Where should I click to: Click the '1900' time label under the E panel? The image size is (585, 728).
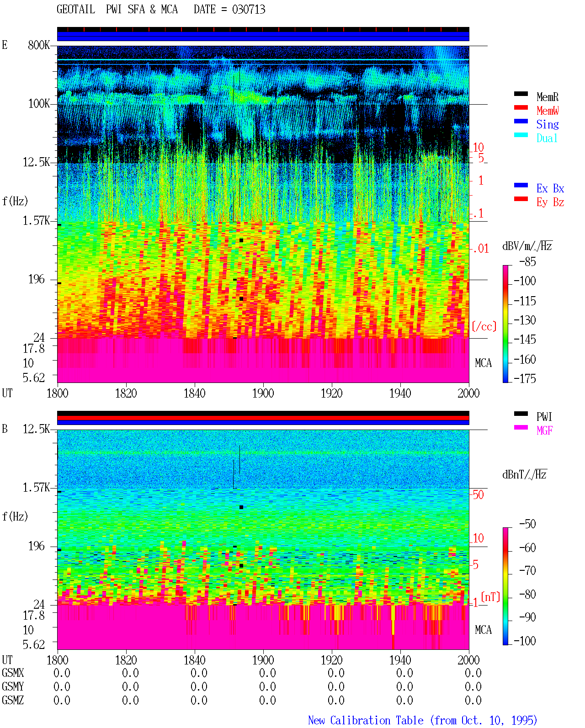click(263, 393)
